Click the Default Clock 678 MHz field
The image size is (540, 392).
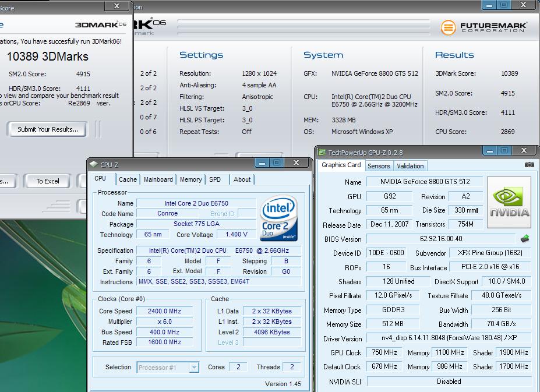(384, 366)
